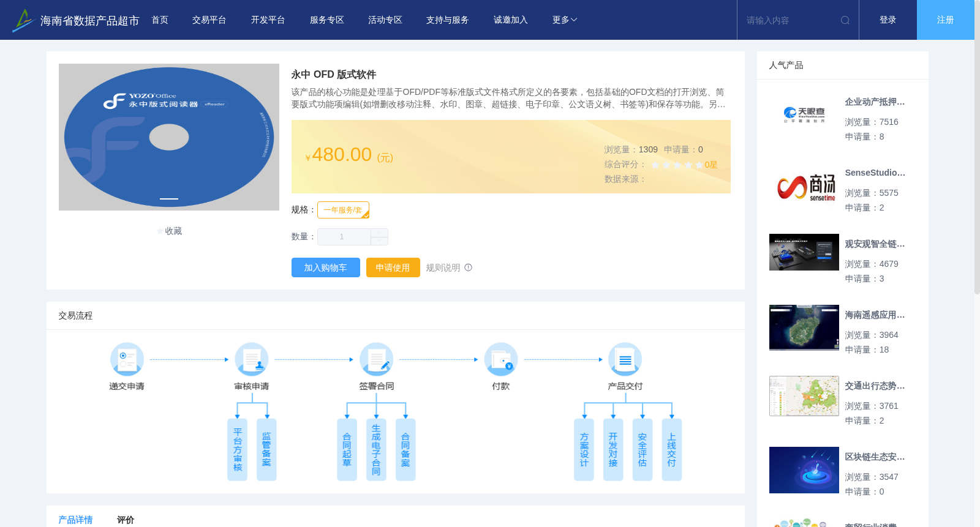
Task: Open the 支持与服务 nav item
Action: 448,20
